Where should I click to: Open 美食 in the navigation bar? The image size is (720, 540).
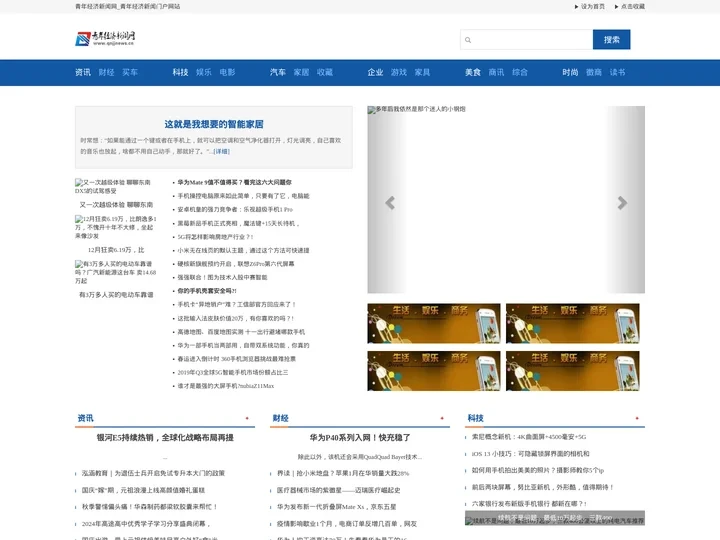click(x=472, y=72)
